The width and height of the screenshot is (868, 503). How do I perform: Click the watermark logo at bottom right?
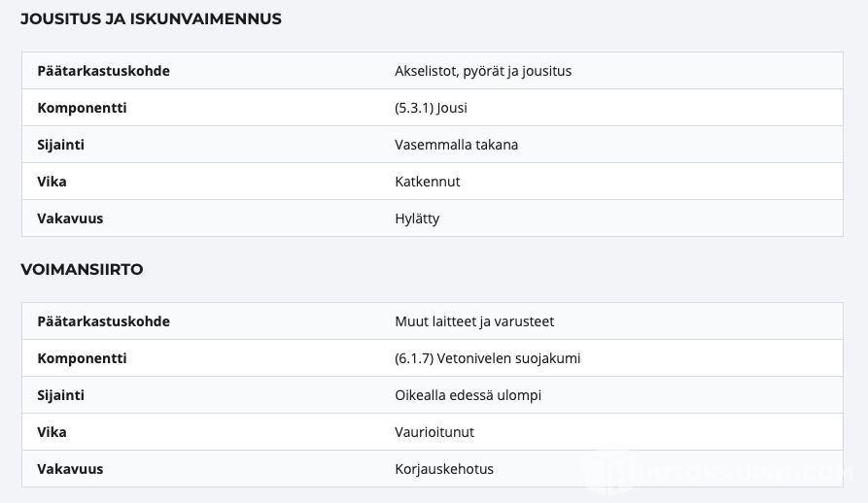click(x=719, y=474)
